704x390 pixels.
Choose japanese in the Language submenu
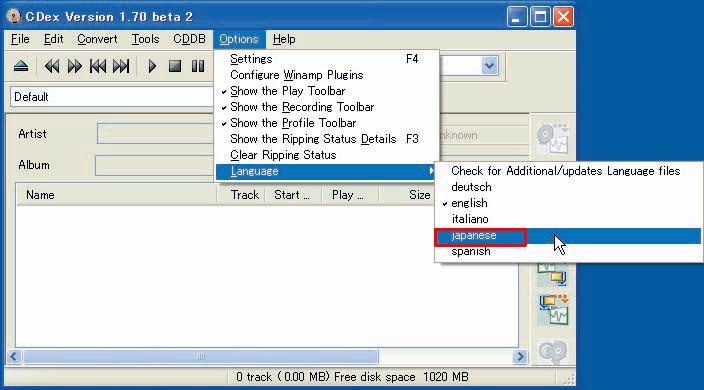coord(568,236)
